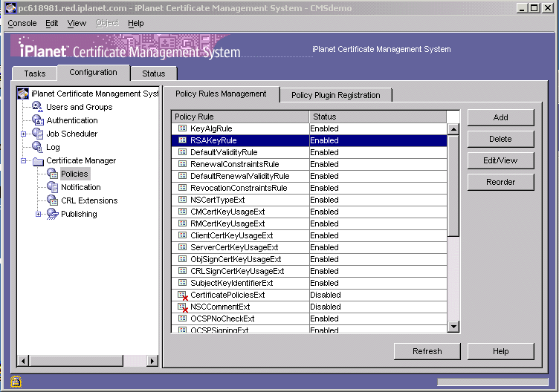Click the Policy Rule column header

click(240, 117)
